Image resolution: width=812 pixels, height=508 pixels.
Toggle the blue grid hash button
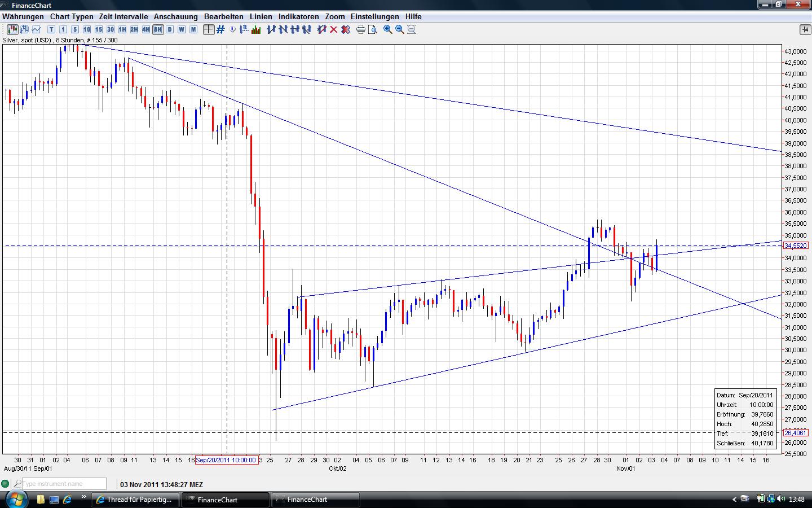coord(220,29)
